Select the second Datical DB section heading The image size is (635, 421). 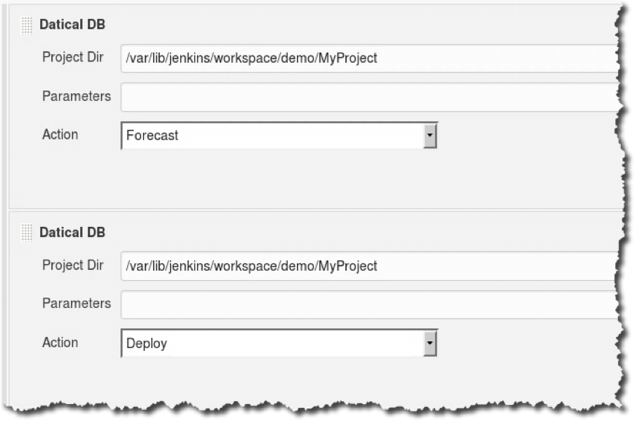(72, 232)
